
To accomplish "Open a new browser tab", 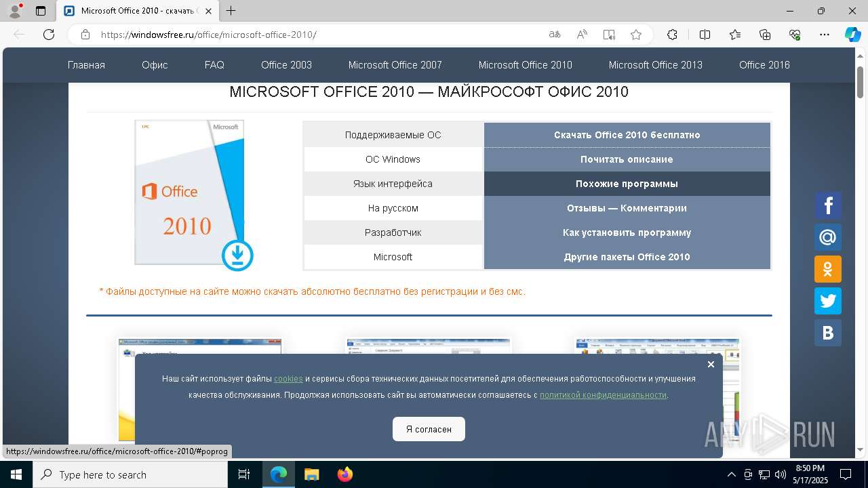I will [x=231, y=11].
